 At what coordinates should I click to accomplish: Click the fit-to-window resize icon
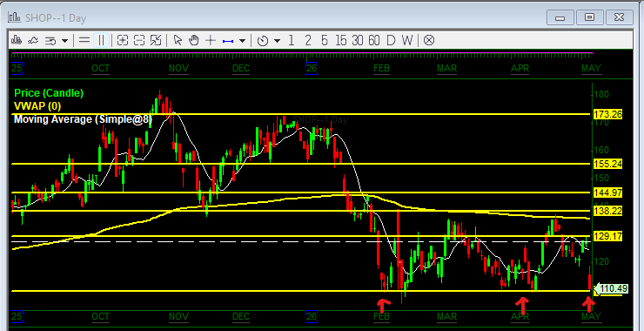pos(156,40)
